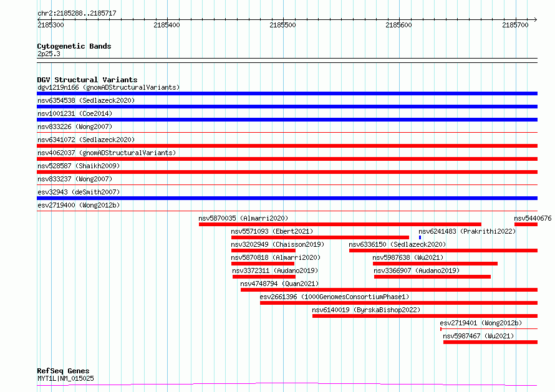Open the nsv5987467 (Wu2021) variant
The width and height of the screenshot is (555, 392).
pos(478,336)
